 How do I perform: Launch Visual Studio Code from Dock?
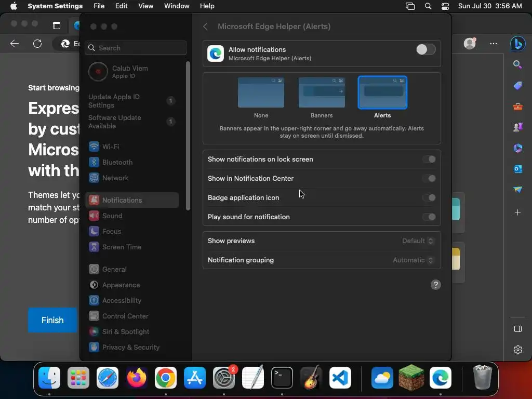click(x=340, y=378)
